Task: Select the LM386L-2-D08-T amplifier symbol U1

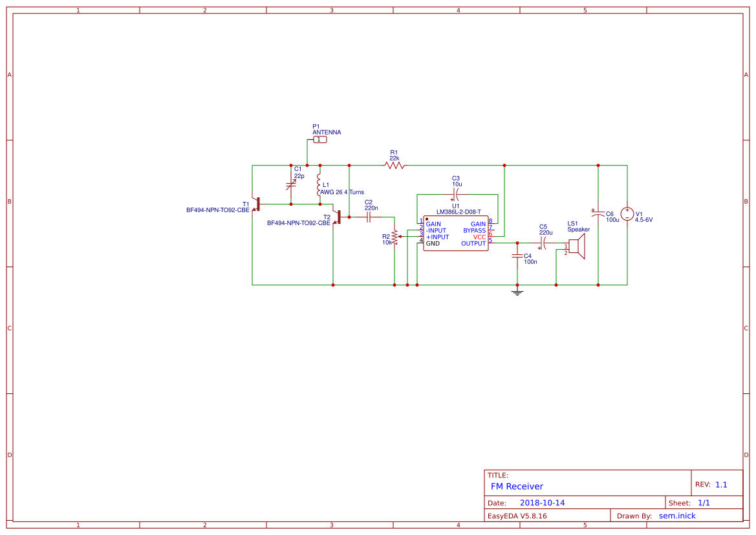Action: point(455,234)
